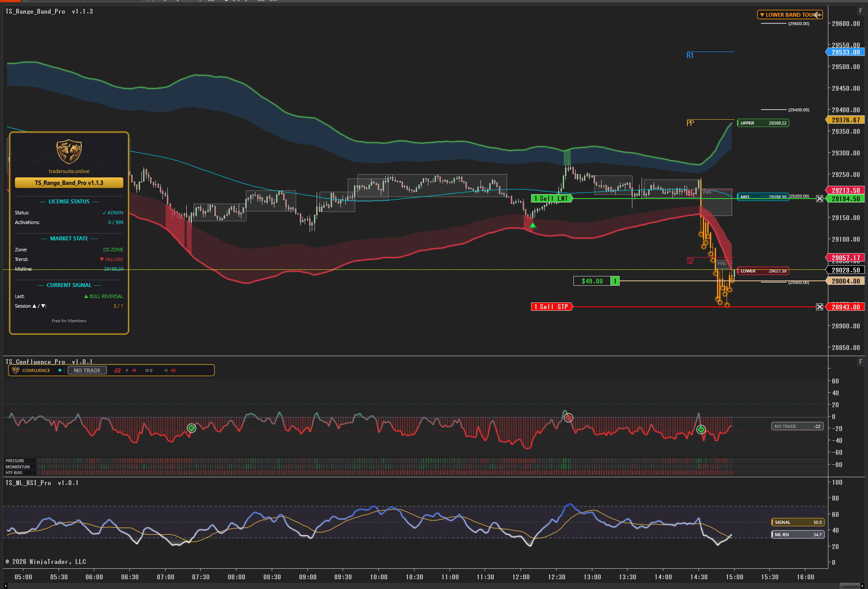Click the 12:00 time axis label
The image size is (868, 589).
(x=521, y=577)
